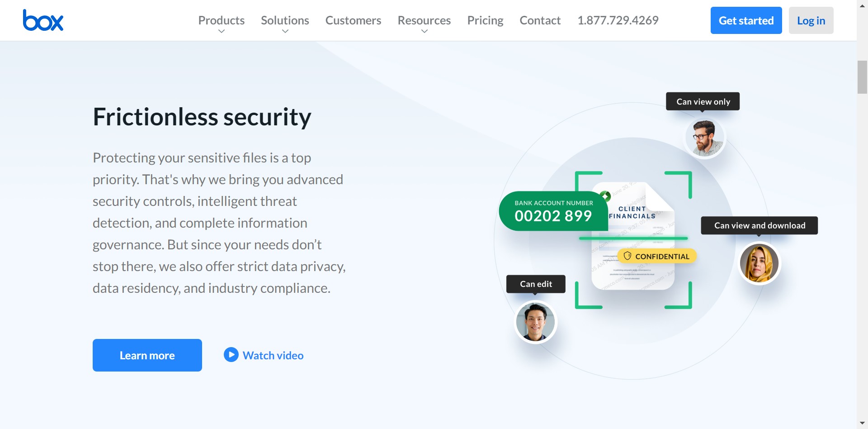
Task: Select the bearded man with glasses avatar
Action: click(705, 138)
